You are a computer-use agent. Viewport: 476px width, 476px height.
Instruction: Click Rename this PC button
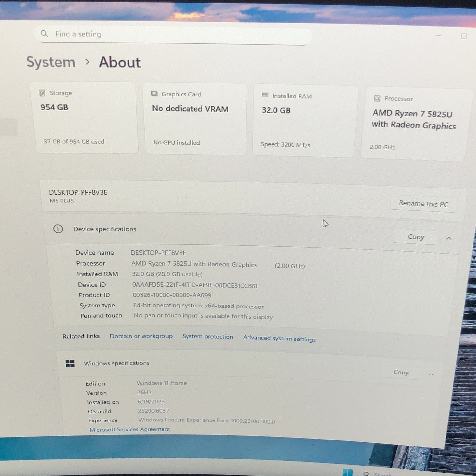tap(423, 204)
